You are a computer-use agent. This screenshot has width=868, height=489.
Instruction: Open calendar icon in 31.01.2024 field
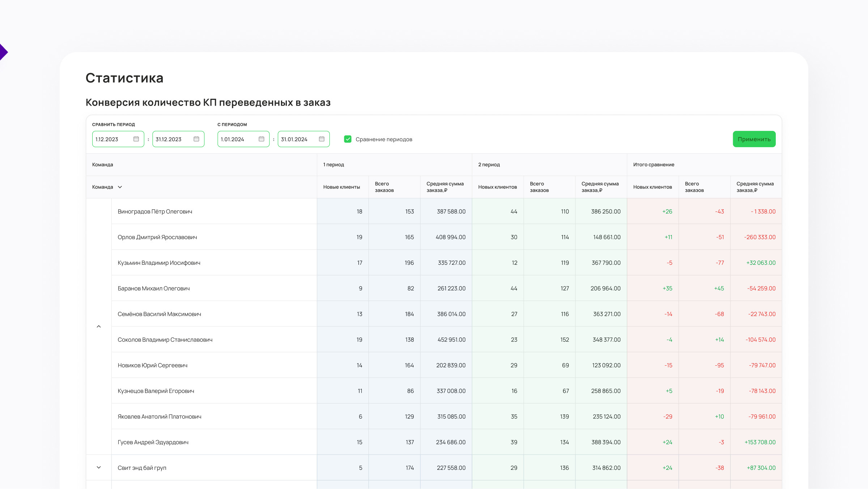[322, 139]
